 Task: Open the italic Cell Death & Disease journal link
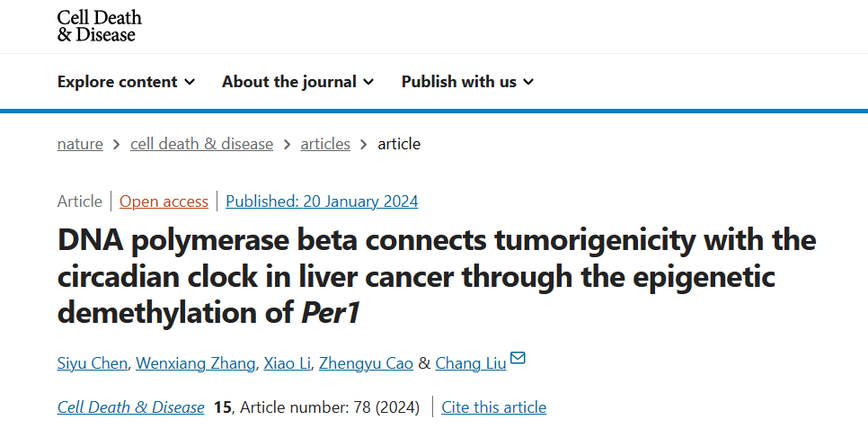pyautogui.click(x=131, y=407)
